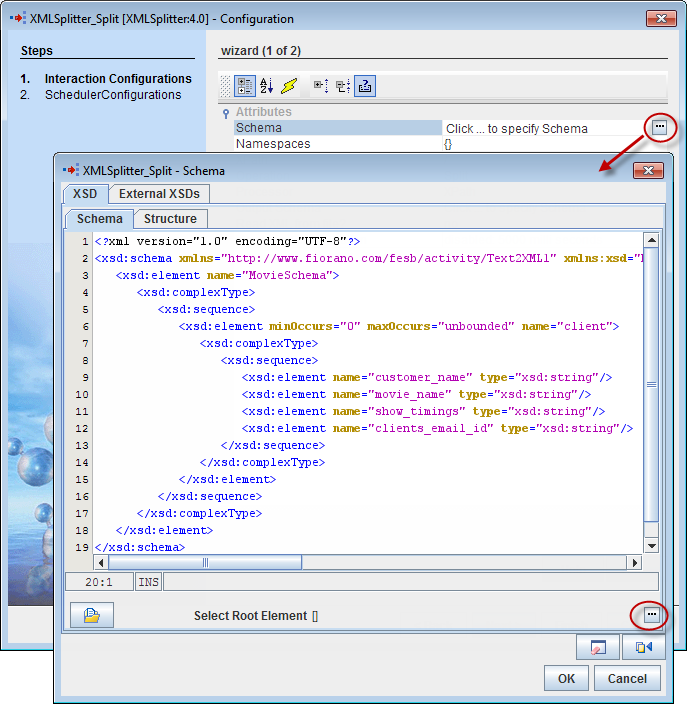The height and width of the screenshot is (704, 687).
Task: Click the show_timings element line
Action: pyautogui.click(x=423, y=411)
